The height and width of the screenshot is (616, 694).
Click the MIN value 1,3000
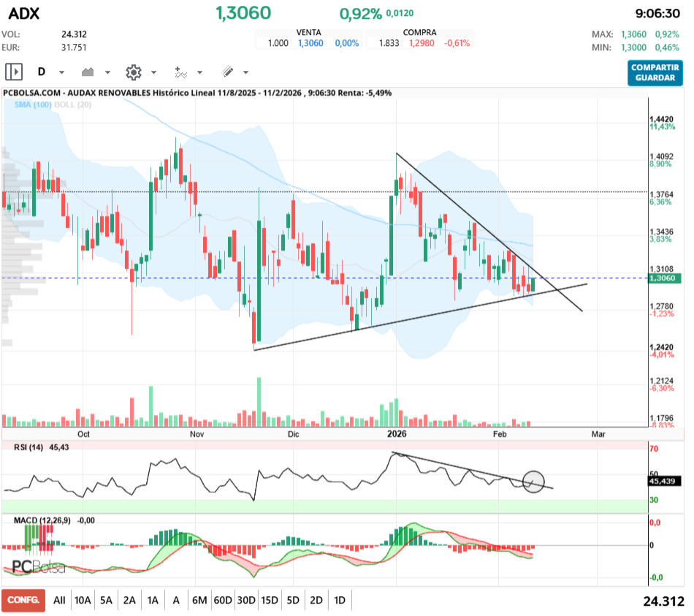pos(633,47)
